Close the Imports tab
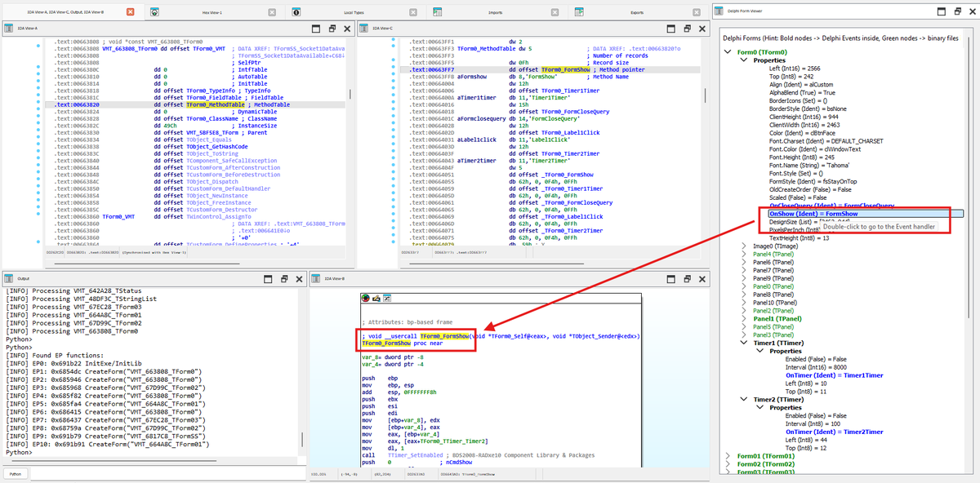This screenshot has height=483, width=980. [555, 13]
